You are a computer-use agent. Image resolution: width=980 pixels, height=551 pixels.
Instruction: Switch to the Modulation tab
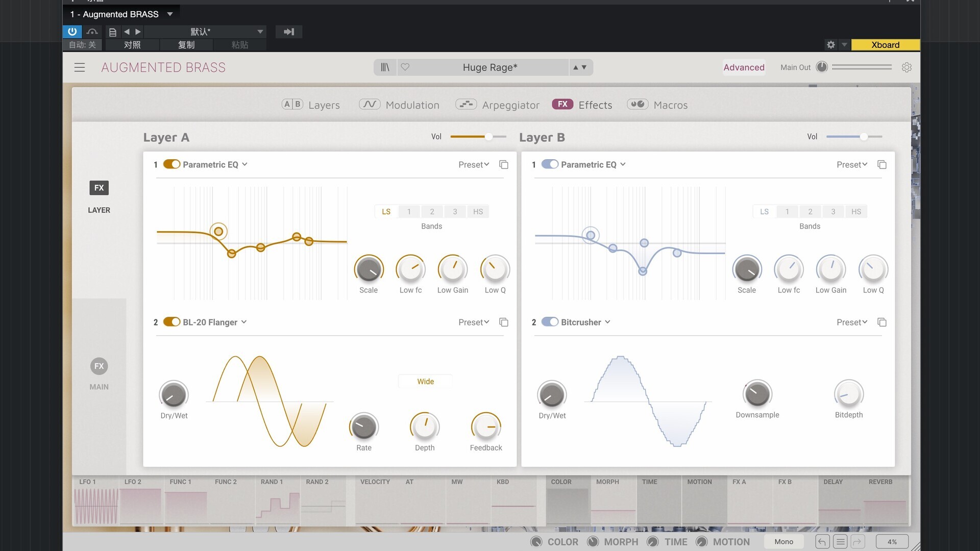click(399, 105)
